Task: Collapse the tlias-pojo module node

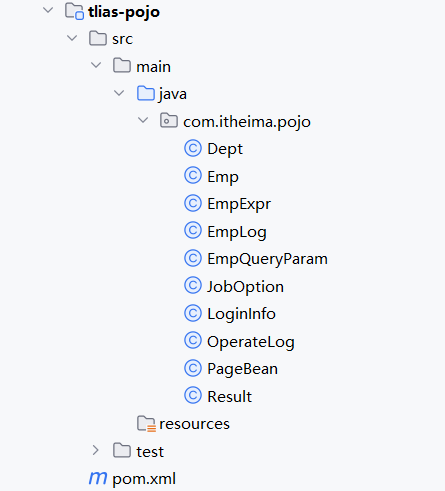Action: coord(48,10)
